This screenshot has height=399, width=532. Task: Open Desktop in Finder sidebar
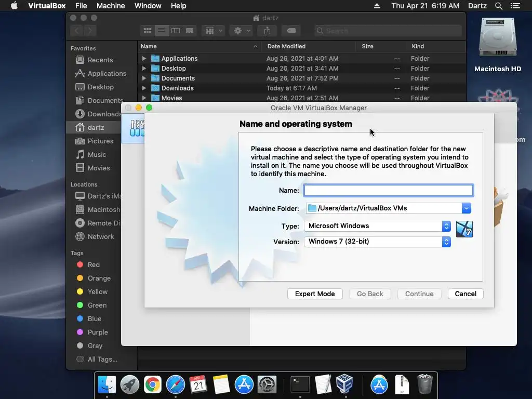[95, 87]
